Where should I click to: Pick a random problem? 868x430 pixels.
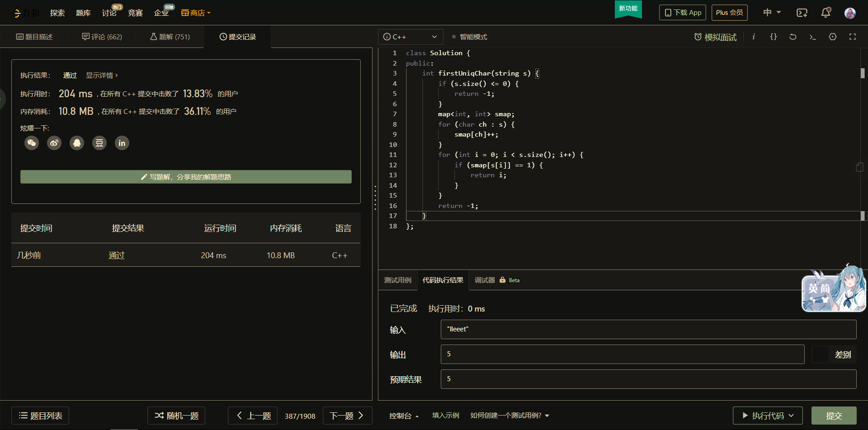[x=176, y=416]
